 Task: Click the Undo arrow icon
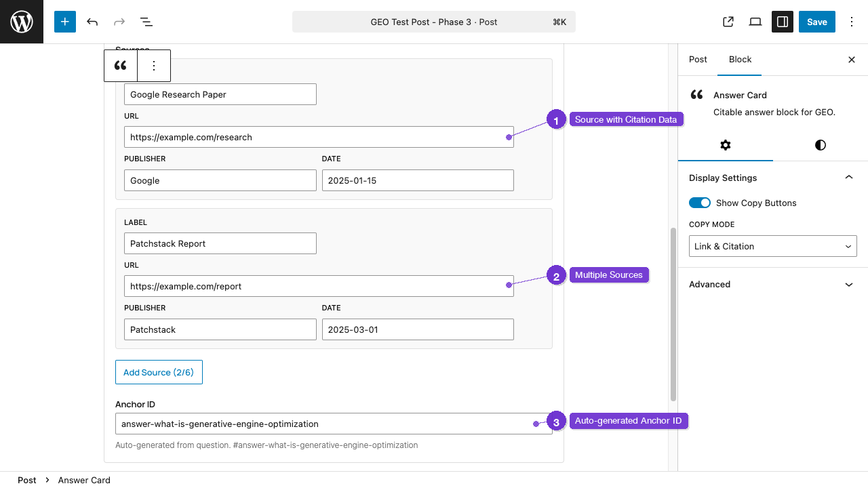(x=92, y=22)
